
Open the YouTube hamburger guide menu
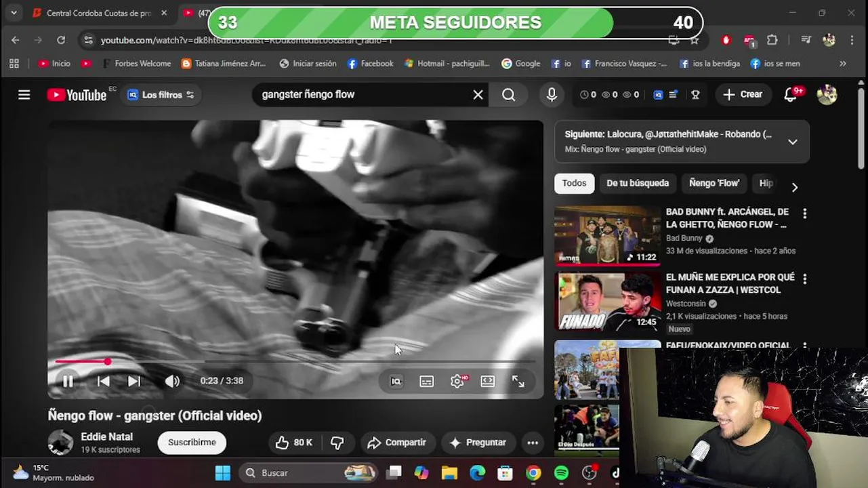(x=24, y=95)
